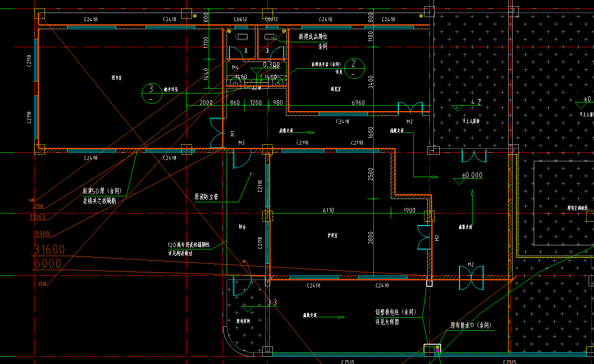
Task: Click the 4.2 elevation mark text
Action: (x=476, y=102)
